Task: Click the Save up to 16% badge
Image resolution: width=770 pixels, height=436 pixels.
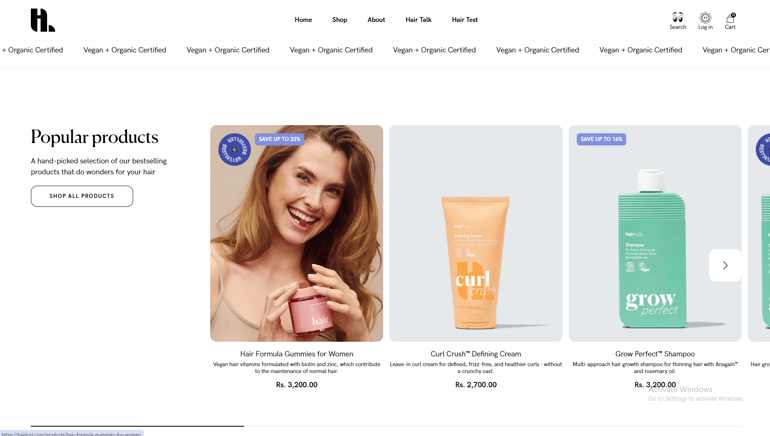Action: click(x=601, y=139)
